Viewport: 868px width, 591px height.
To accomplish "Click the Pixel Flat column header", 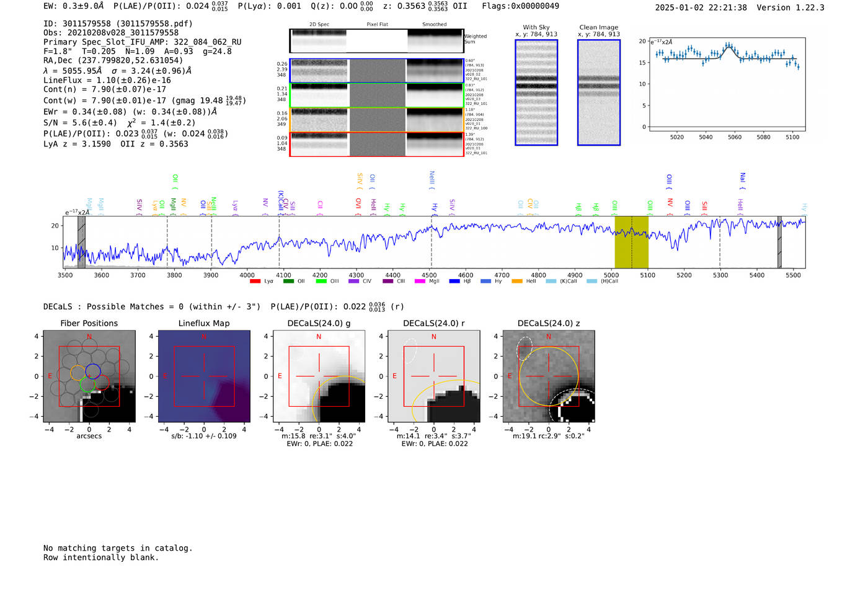I will pos(377,25).
